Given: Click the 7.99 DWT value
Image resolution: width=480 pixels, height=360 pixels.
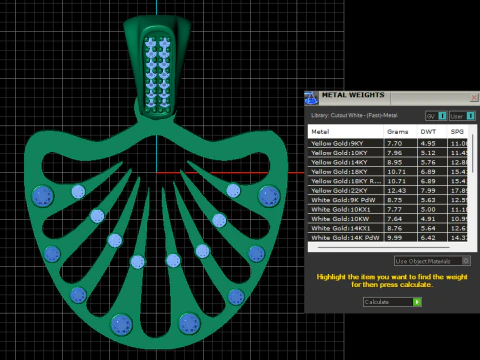Looking at the screenshot, I should [428, 190].
